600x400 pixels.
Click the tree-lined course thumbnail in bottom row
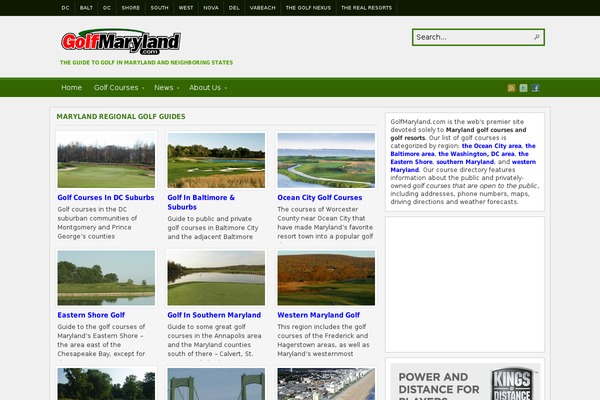(106, 384)
